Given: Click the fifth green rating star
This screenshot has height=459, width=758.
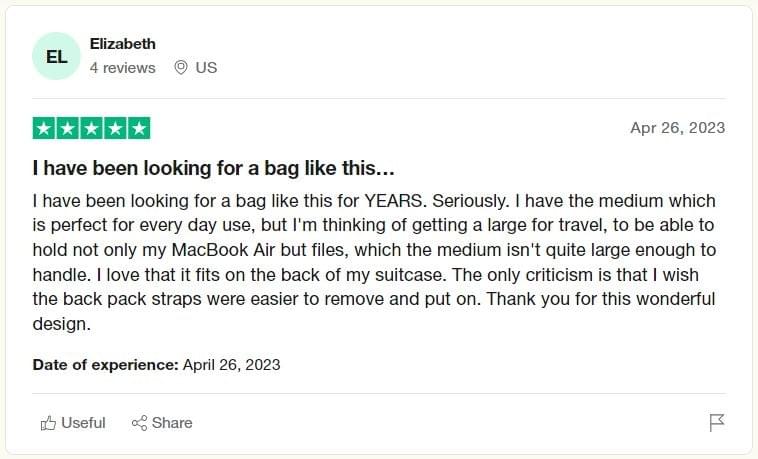Looking at the screenshot, I should [139, 128].
